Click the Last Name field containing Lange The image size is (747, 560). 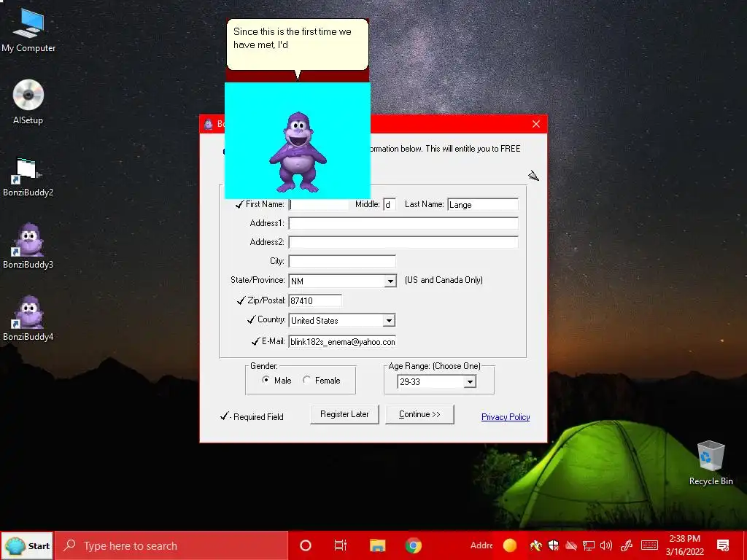click(483, 205)
